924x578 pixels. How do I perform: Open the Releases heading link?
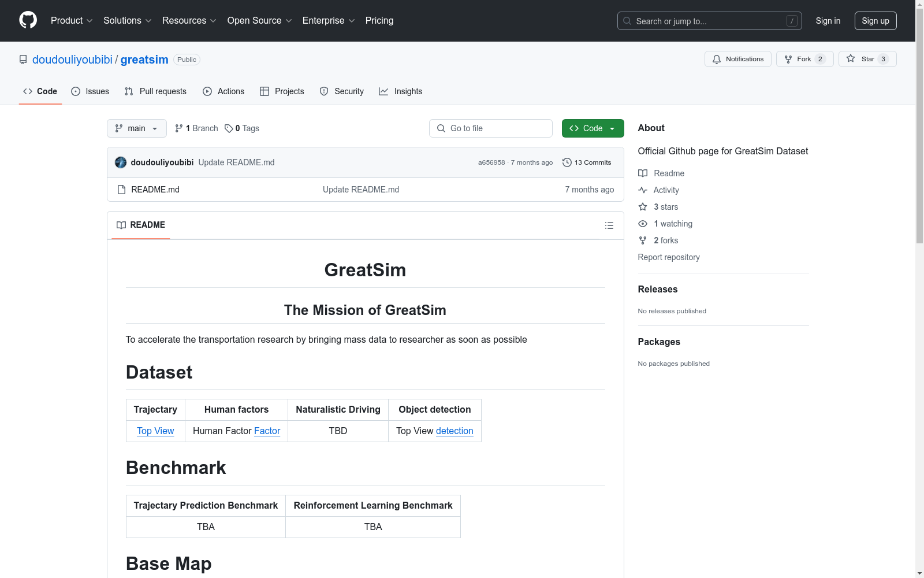[658, 289]
